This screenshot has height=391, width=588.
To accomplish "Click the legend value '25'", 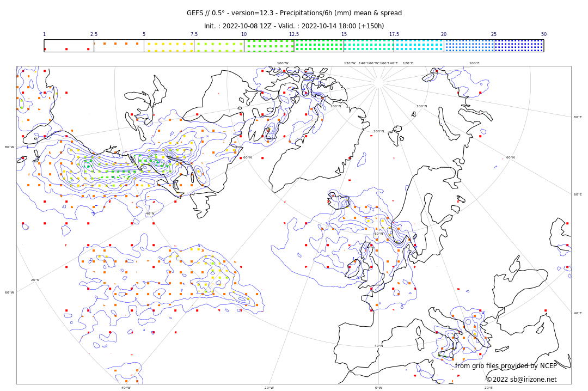I will (494, 34).
